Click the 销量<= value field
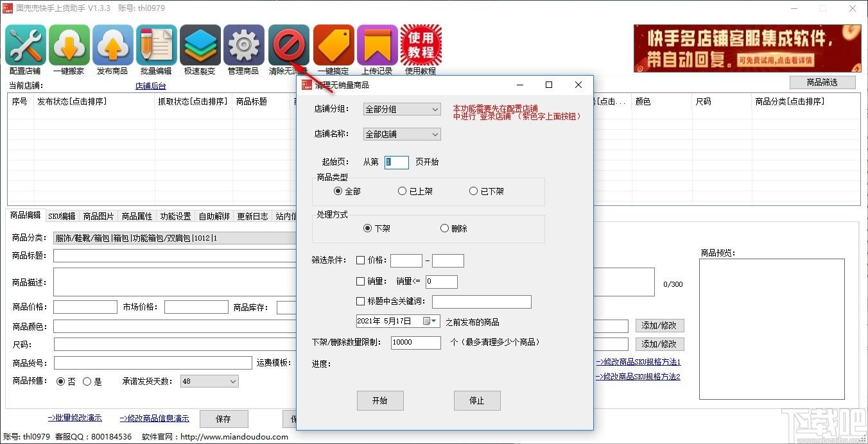 click(x=442, y=281)
